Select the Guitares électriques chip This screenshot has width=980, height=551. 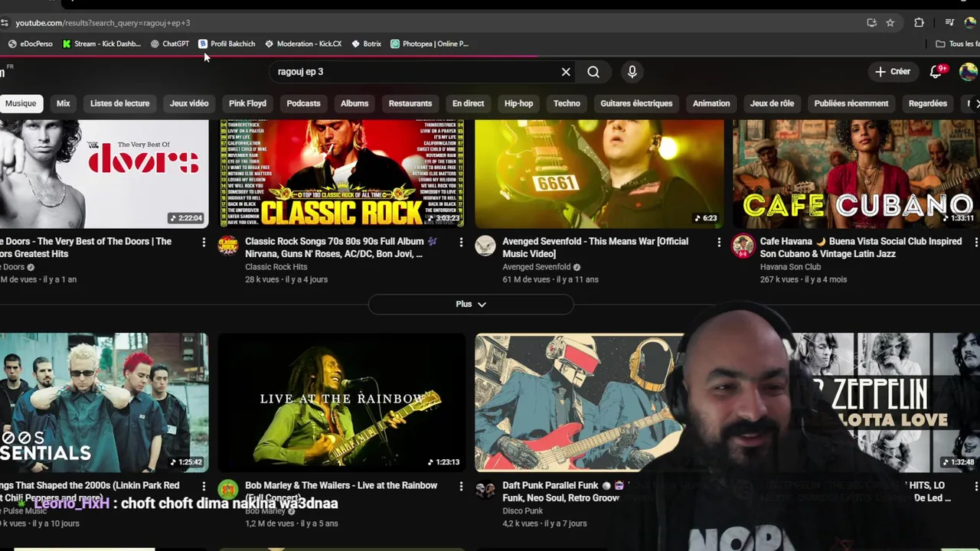pyautogui.click(x=636, y=103)
